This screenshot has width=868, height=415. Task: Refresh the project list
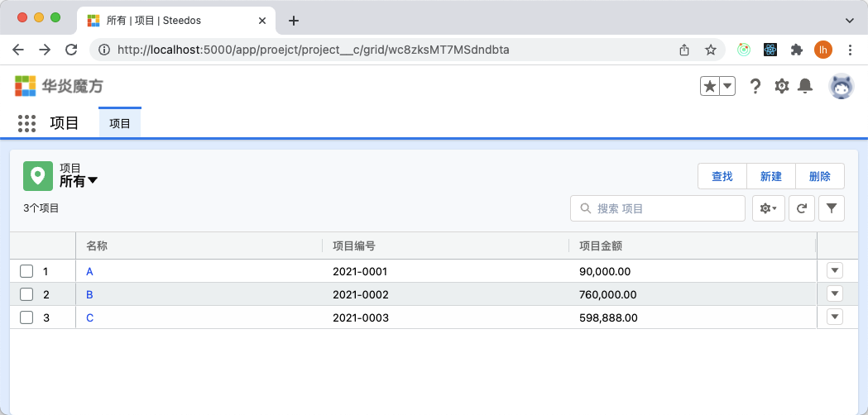(x=802, y=208)
